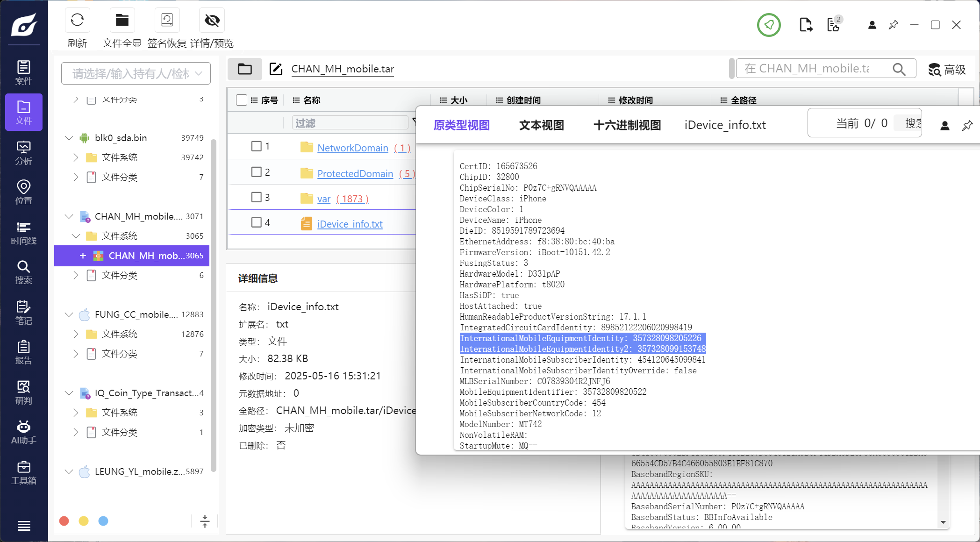The height and width of the screenshot is (542, 980).
Task: Open the 案件 sidebar section
Action: pos(24,72)
